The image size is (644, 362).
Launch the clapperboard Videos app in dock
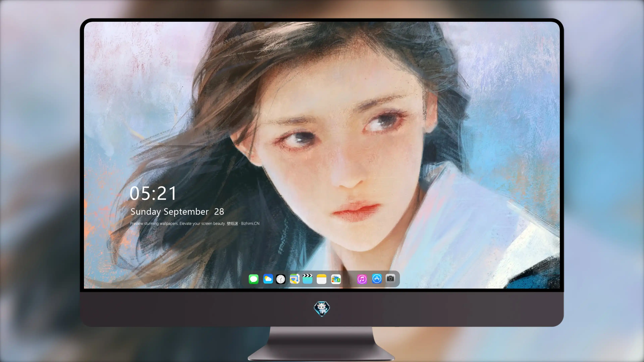click(x=308, y=279)
